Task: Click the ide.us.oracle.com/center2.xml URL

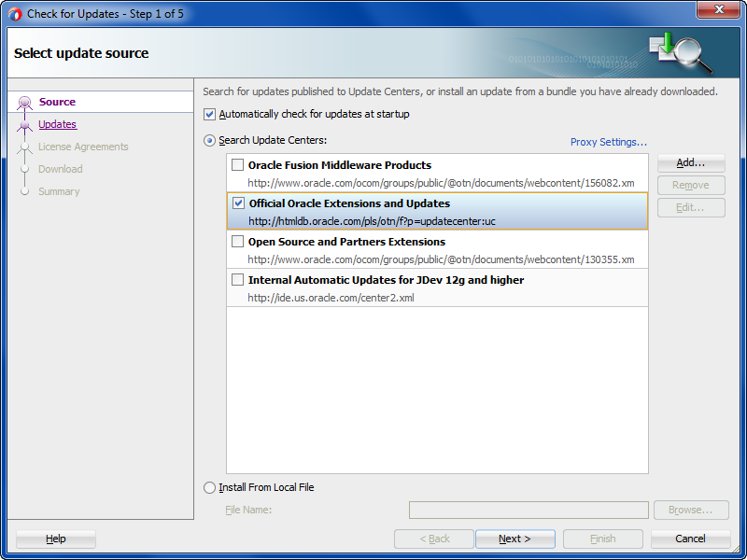Action: pyautogui.click(x=331, y=298)
